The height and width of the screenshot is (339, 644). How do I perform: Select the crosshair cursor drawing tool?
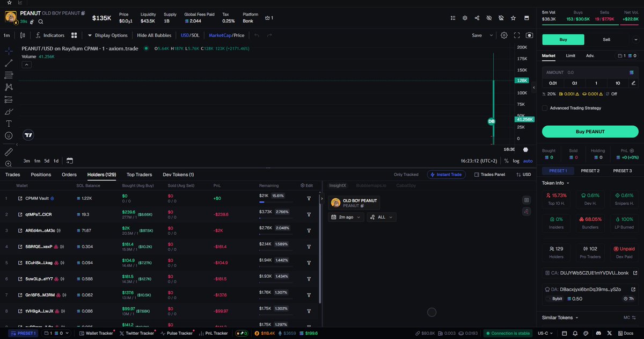[9, 51]
